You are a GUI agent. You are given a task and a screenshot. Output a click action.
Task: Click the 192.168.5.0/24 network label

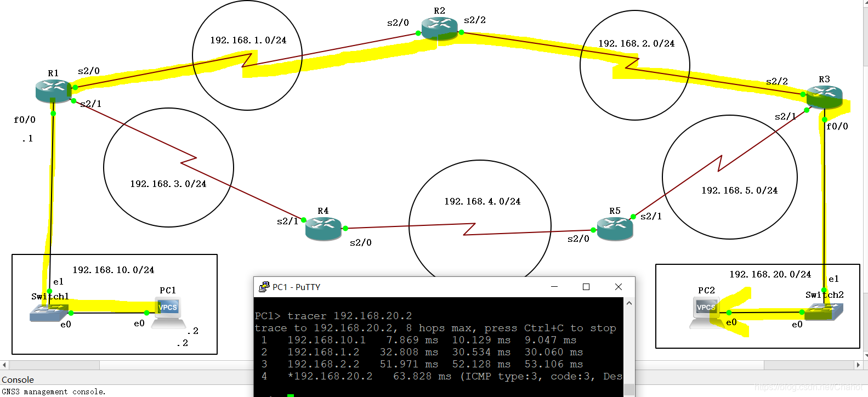tap(740, 190)
